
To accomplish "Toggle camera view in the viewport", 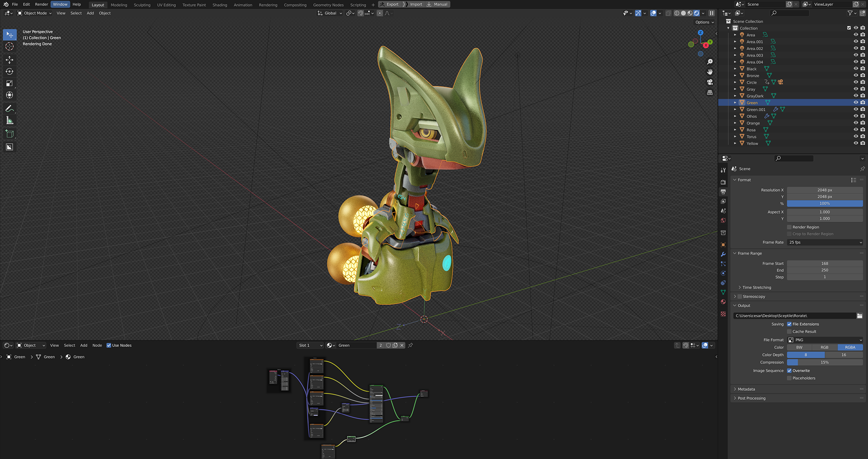I will (710, 82).
